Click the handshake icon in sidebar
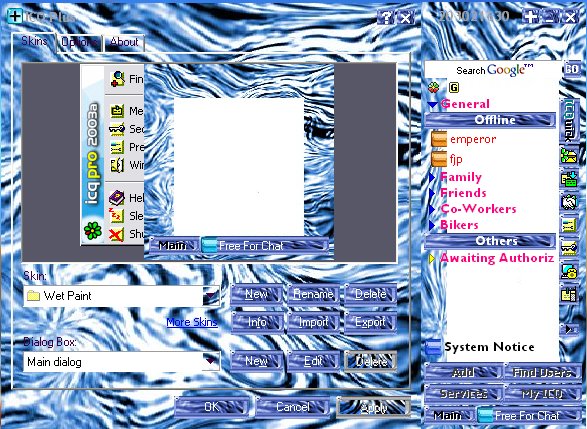Viewport: 587px width, 429px height. pos(569,202)
